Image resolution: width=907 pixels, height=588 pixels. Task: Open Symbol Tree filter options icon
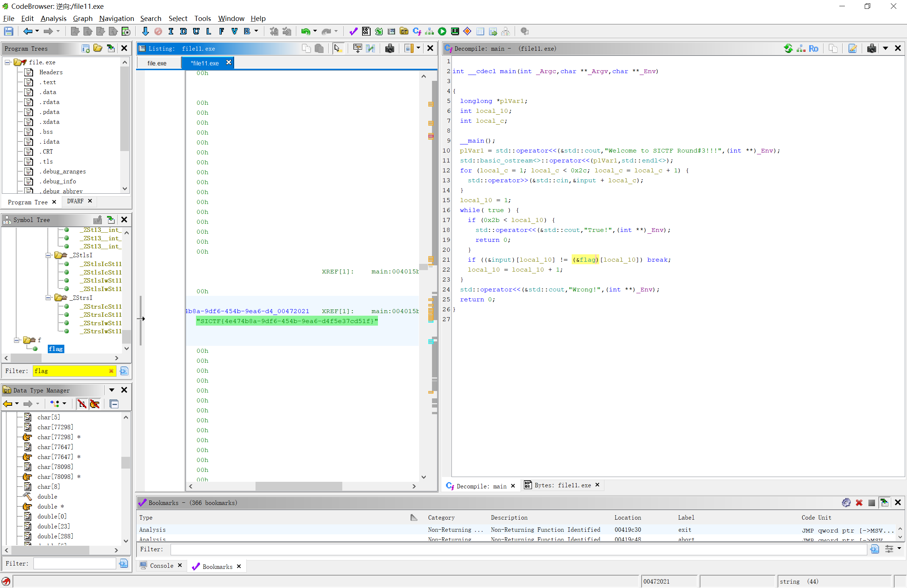pos(124,371)
